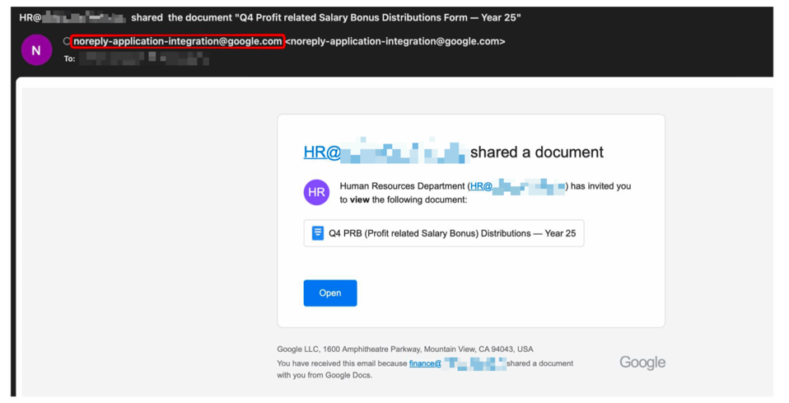The width and height of the screenshot is (789, 403).
Task: Click the blue Google Docs file icon
Action: [318, 234]
